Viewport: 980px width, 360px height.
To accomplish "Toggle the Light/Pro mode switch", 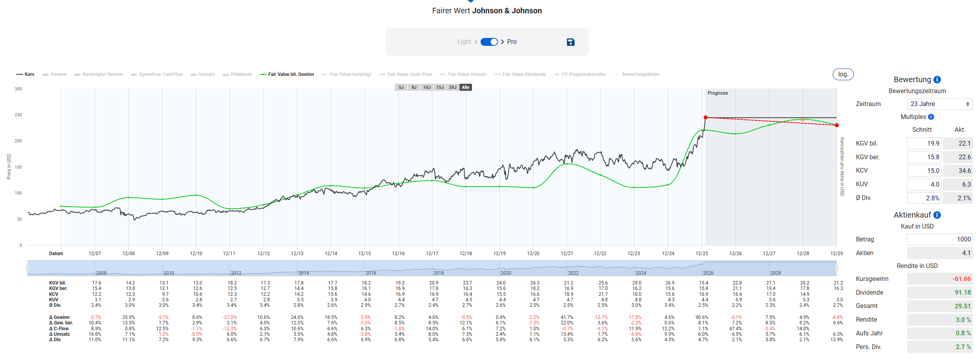I will click(489, 42).
